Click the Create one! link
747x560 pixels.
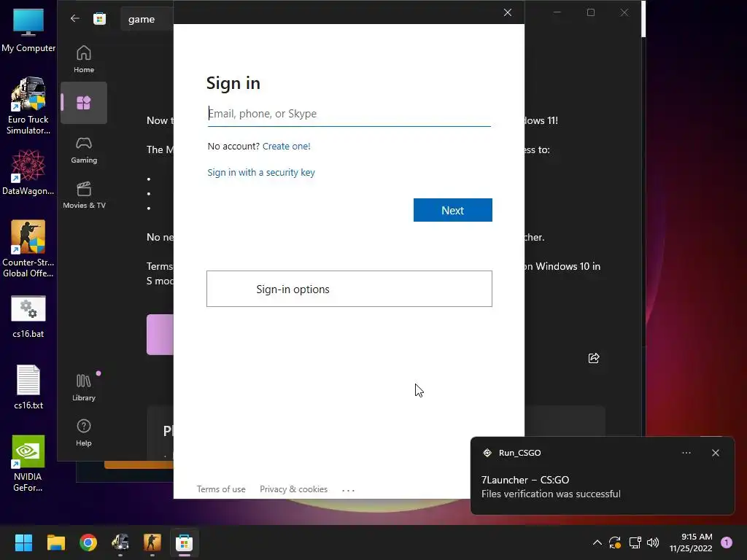click(x=286, y=146)
